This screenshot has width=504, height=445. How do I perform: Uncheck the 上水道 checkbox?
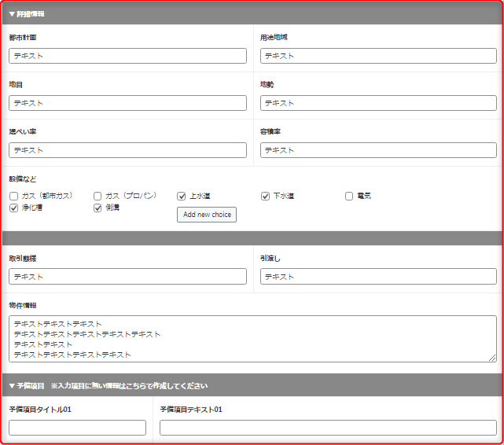click(x=182, y=196)
